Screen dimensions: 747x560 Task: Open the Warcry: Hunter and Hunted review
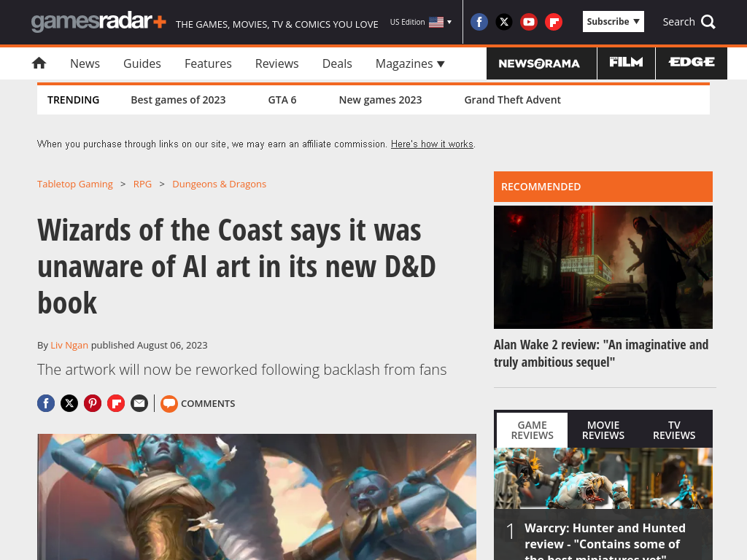coord(605,540)
